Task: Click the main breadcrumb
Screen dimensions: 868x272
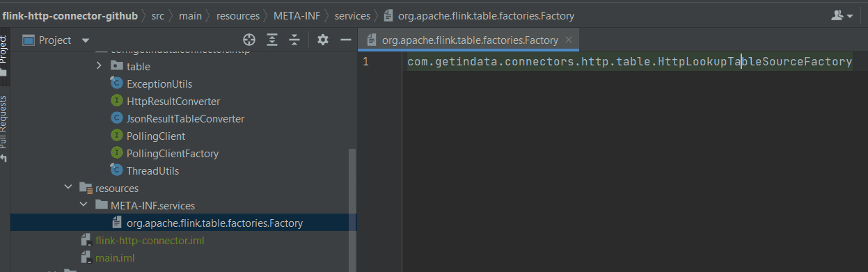Action: 191,15
